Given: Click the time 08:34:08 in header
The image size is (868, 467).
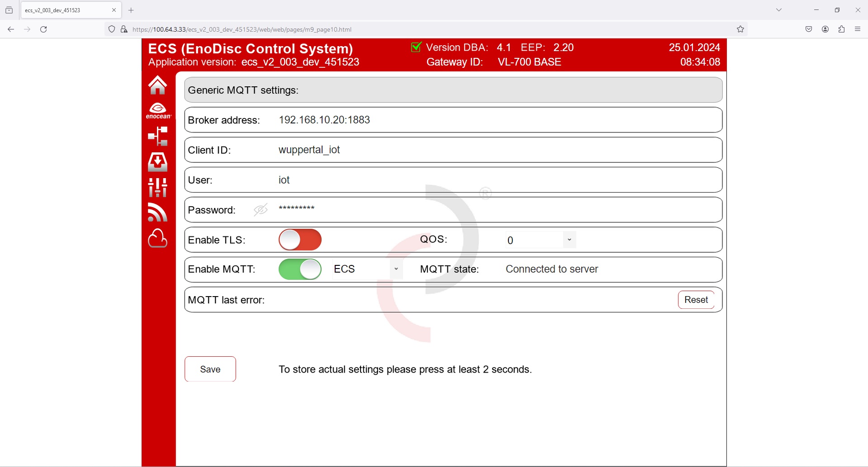Looking at the screenshot, I should pyautogui.click(x=700, y=62).
